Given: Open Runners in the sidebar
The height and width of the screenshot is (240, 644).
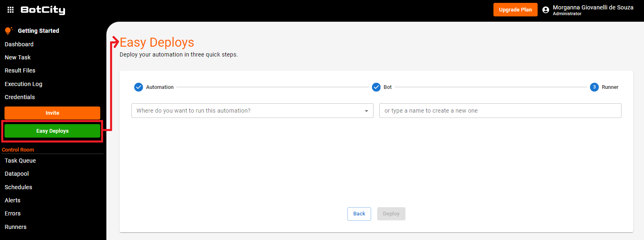Looking at the screenshot, I should (x=16, y=227).
